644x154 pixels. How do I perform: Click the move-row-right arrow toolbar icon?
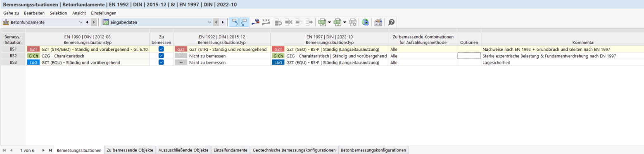309,22
